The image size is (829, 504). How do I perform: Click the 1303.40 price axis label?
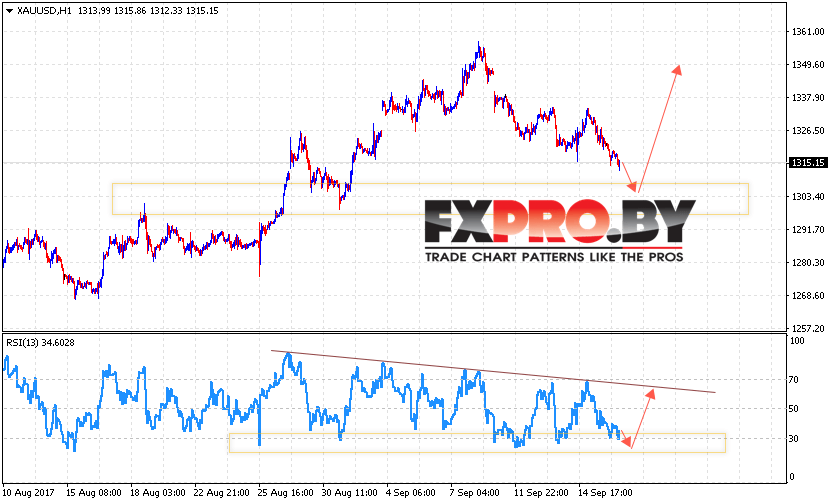pos(807,196)
